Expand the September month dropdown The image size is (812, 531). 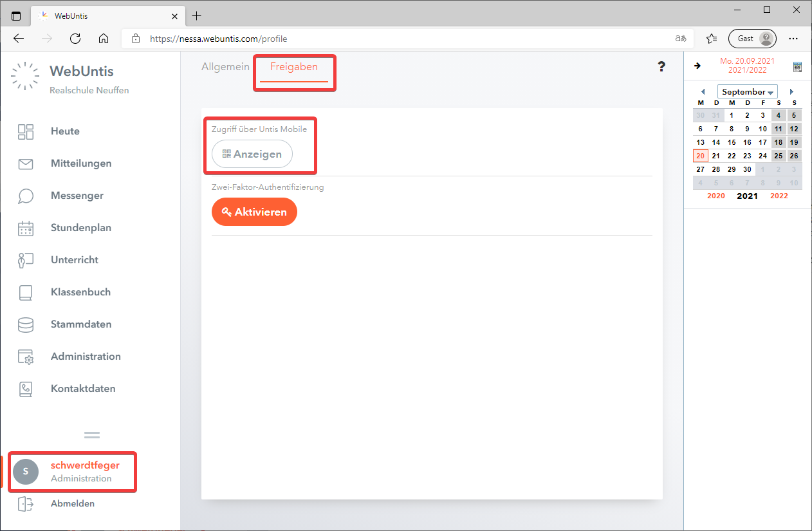pos(747,92)
